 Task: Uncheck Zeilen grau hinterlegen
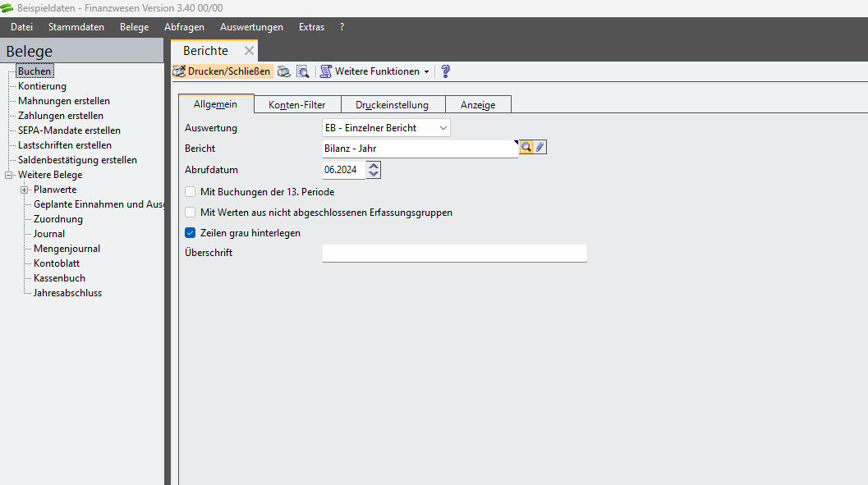(191, 233)
